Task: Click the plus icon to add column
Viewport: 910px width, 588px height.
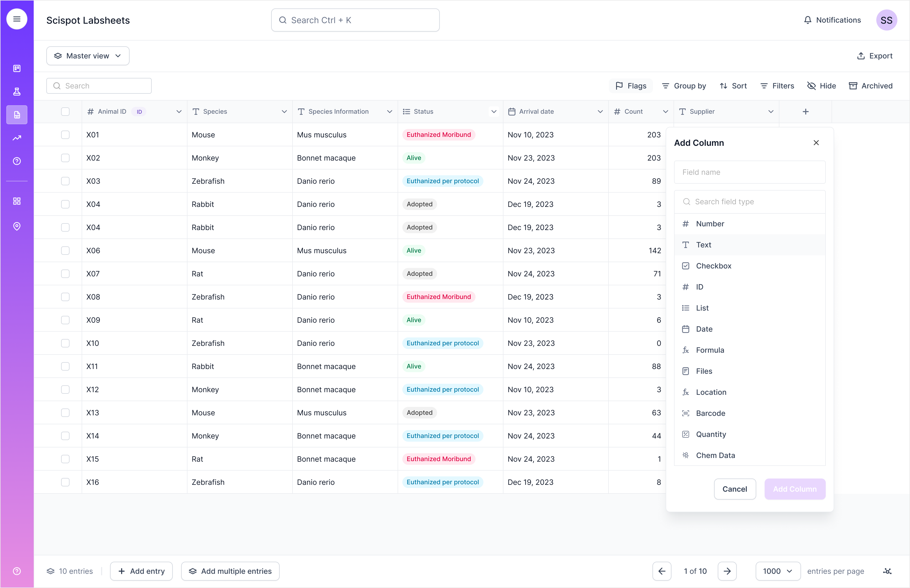Action: [805, 112]
